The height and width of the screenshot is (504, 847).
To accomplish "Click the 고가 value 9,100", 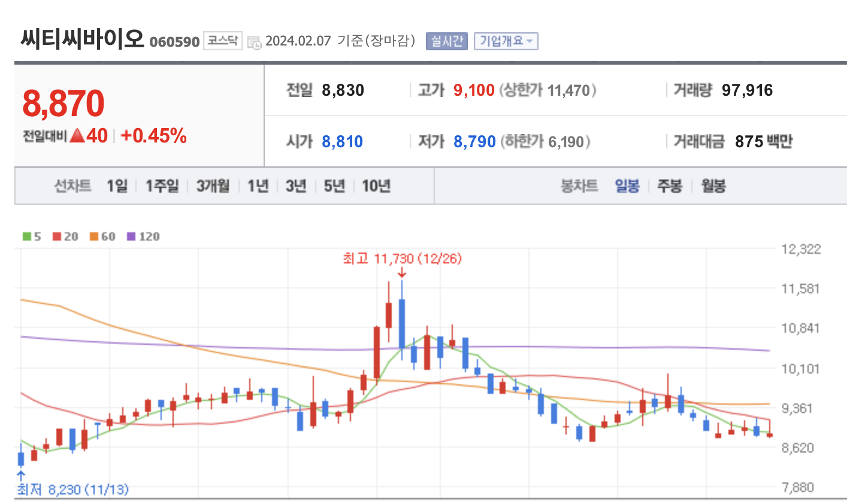I will pos(474,90).
